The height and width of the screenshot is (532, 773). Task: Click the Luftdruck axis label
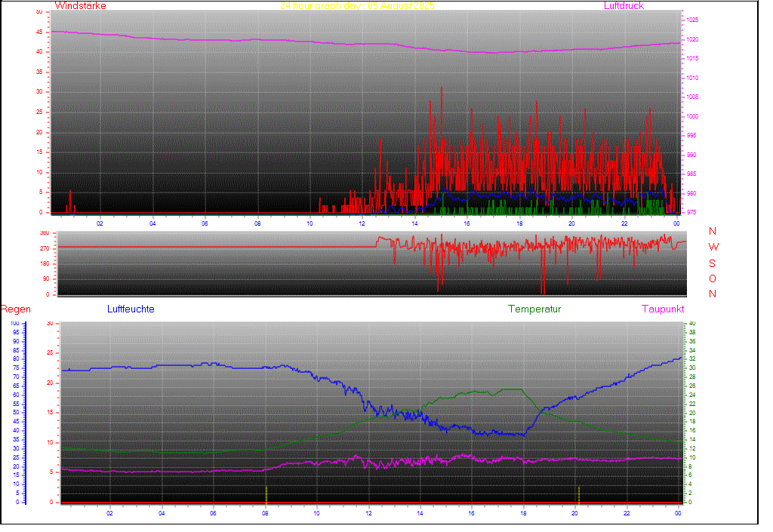[x=624, y=6]
